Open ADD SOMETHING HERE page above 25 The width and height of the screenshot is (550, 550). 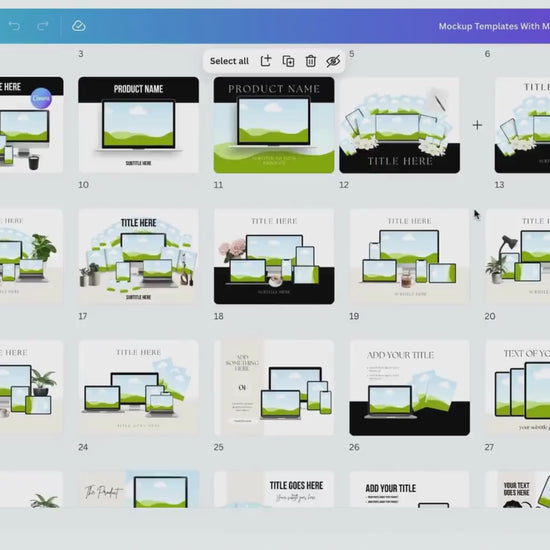coord(274,388)
